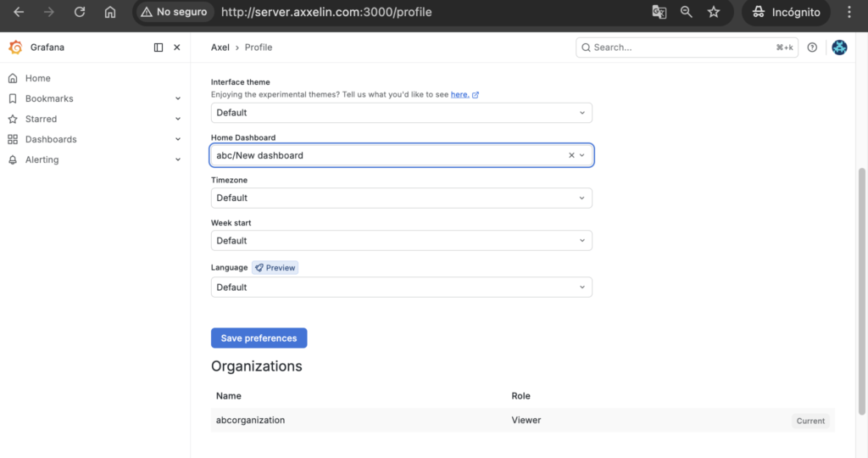Open the Language dropdown
Image resolution: width=868 pixels, height=458 pixels.
(401, 288)
